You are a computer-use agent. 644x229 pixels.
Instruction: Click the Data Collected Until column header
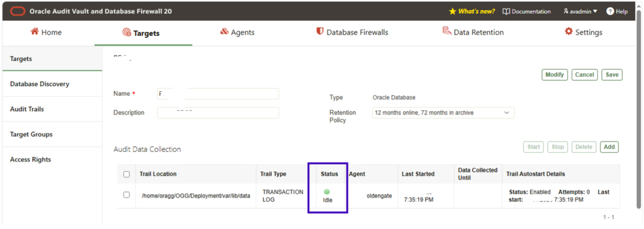pos(478,174)
